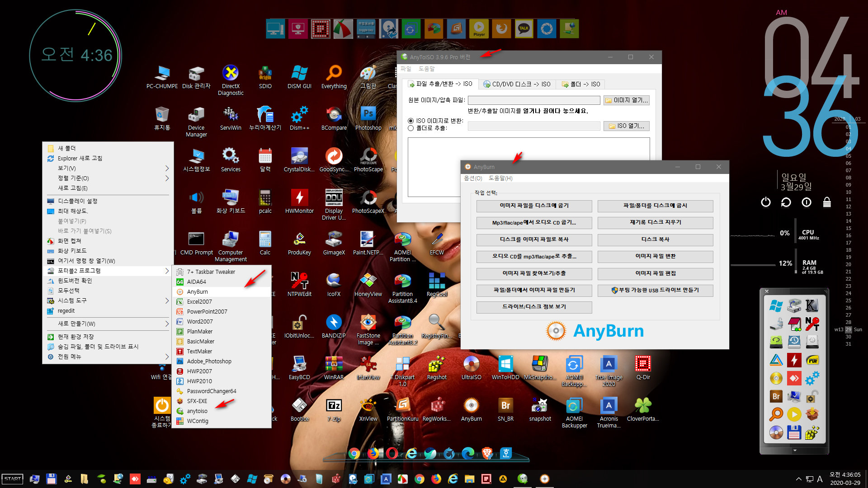Select AIDA64 in the portable programs submenu

222,282
